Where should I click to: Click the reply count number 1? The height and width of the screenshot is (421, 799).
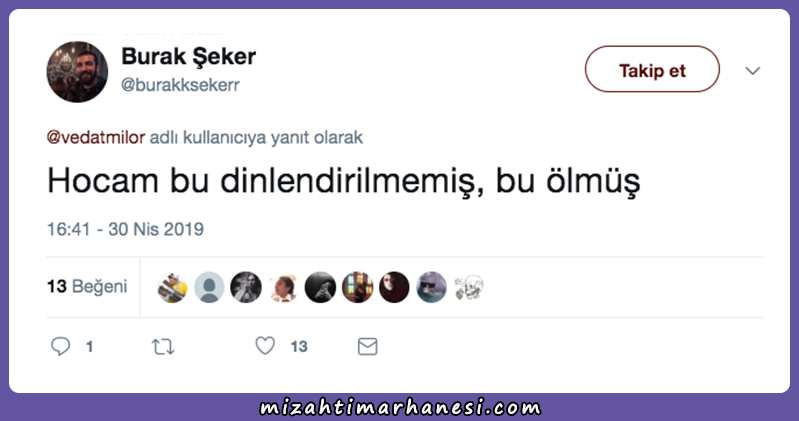90,347
